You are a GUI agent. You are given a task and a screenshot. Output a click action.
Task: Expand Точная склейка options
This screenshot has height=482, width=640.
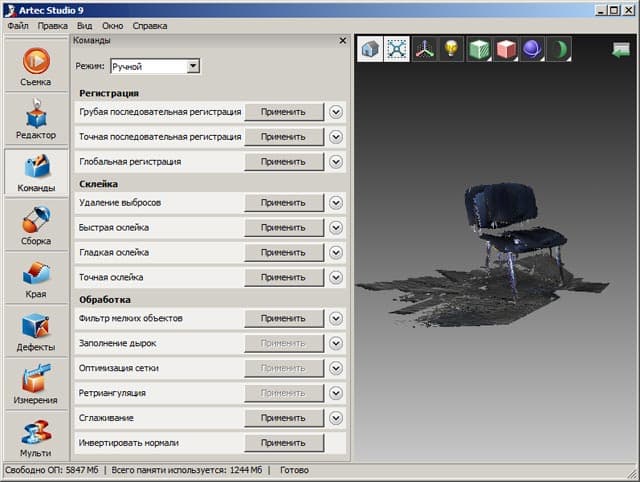(x=336, y=277)
